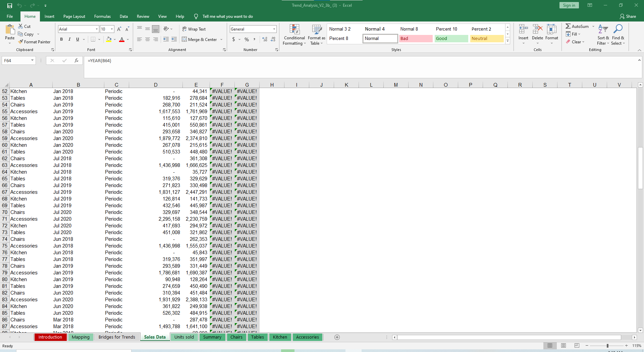Switch to the Insert ribbon tab
Image resolution: width=644 pixels, height=352 pixels.
point(49,16)
